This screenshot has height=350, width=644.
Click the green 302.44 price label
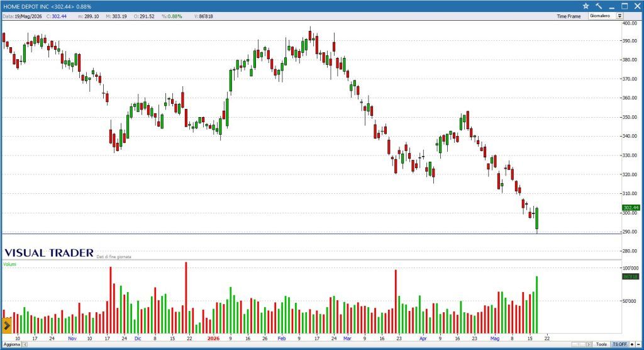630,208
